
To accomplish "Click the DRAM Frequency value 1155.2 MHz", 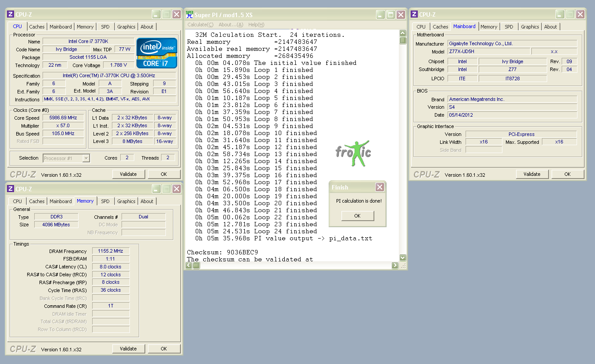I will (x=111, y=251).
